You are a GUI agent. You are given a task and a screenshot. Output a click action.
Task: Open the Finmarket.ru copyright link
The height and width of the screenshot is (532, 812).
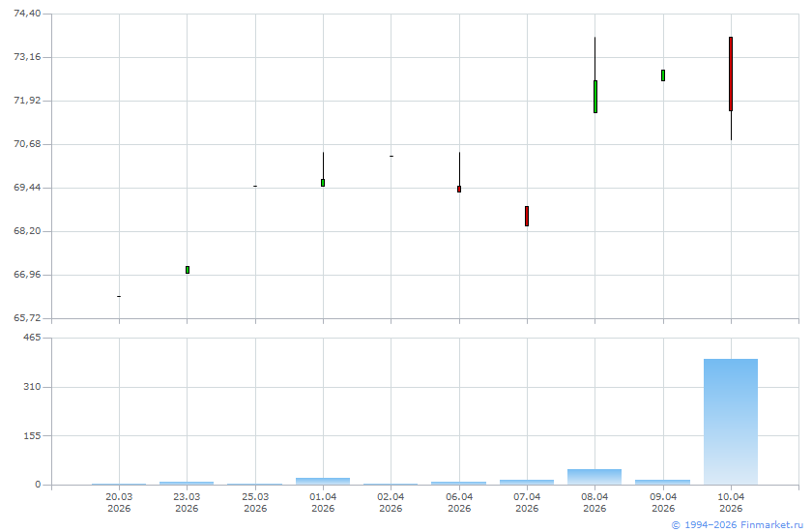point(737,524)
